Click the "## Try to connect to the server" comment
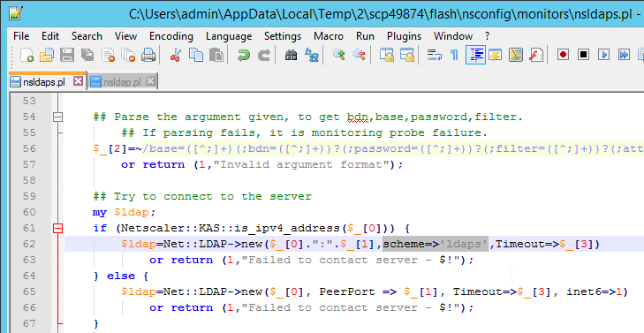 (x=202, y=196)
